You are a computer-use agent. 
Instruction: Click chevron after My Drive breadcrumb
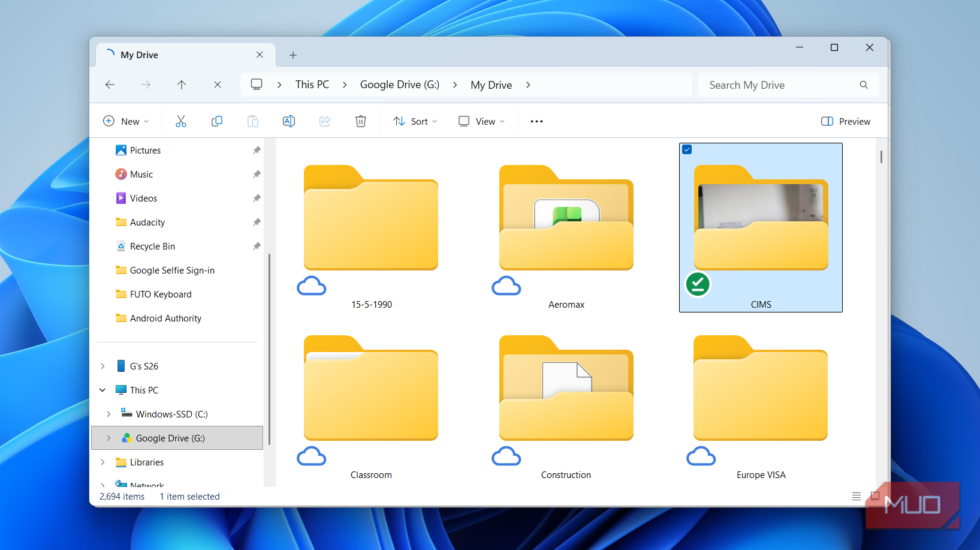click(x=528, y=85)
